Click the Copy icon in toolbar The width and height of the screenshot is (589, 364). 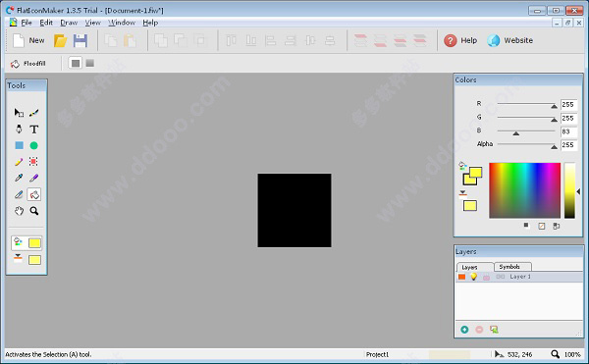(x=110, y=40)
